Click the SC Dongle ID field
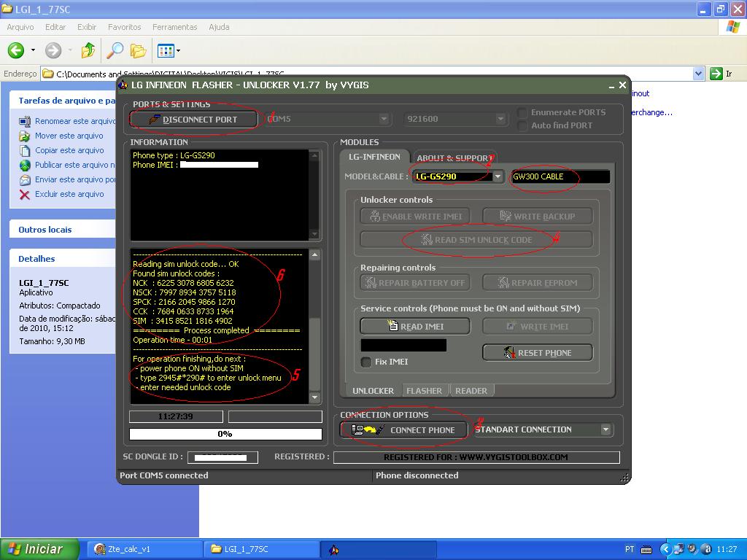747x560 pixels. click(222, 457)
